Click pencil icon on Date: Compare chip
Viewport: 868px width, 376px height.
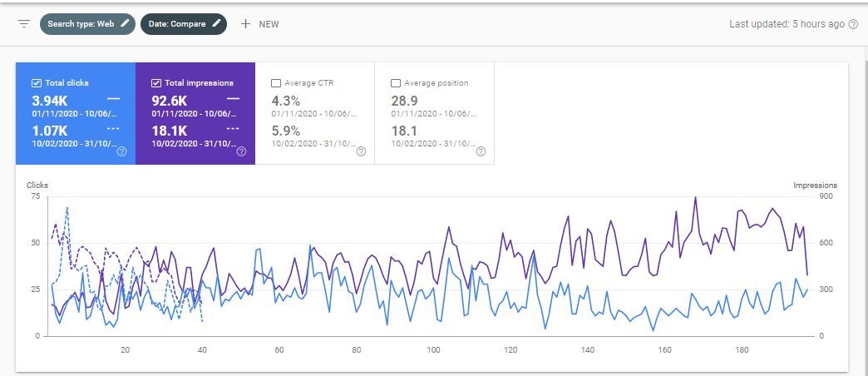pos(216,24)
